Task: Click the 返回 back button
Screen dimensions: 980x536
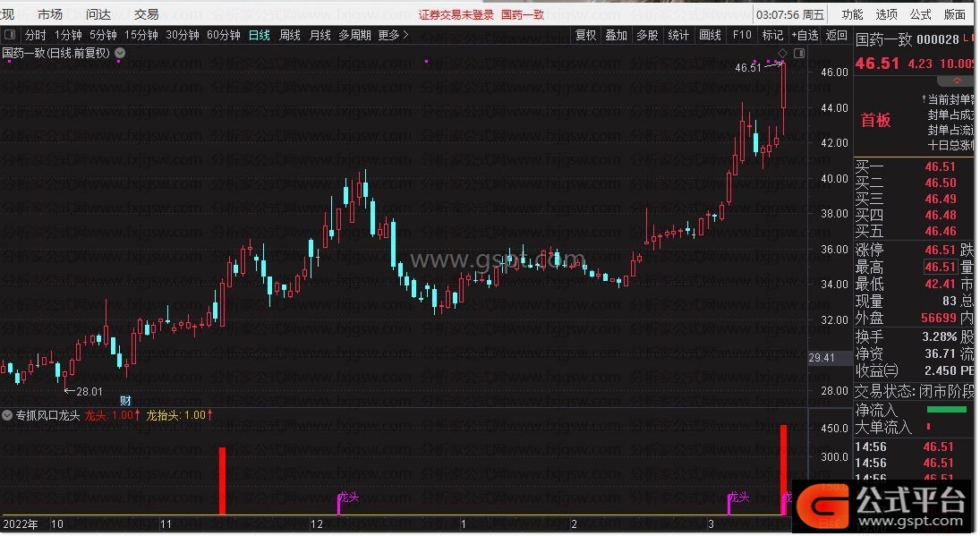Action: tap(836, 35)
